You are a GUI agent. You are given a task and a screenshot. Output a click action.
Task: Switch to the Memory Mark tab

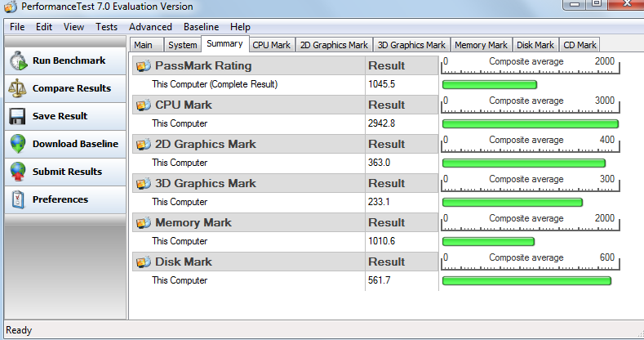tap(481, 45)
